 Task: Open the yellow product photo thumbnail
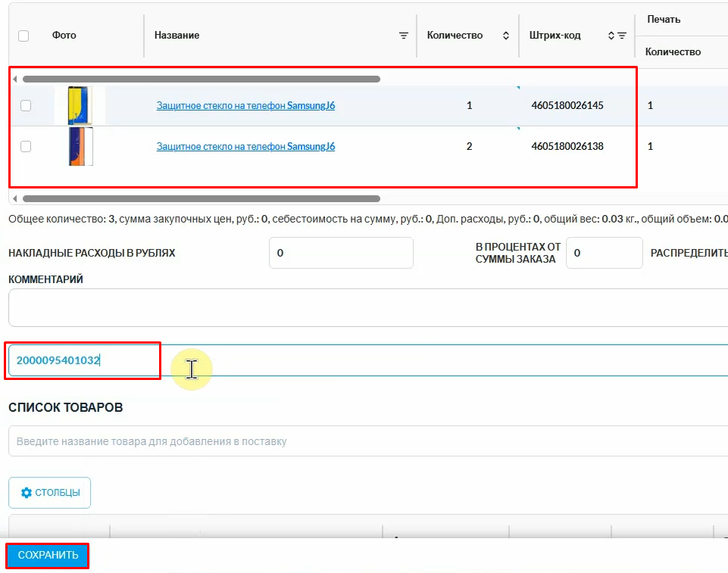click(x=80, y=105)
